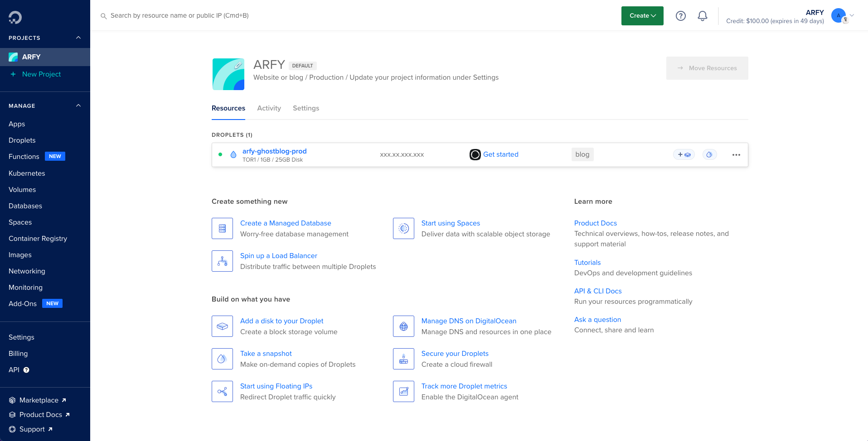Click the Ghost app logo icon
Viewport: 868px width, 441px height.
475,154
